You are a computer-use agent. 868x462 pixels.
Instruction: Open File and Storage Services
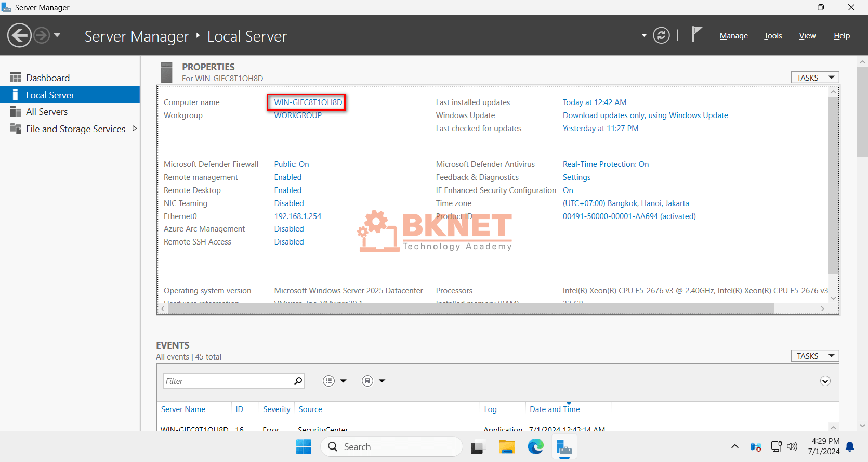point(75,129)
